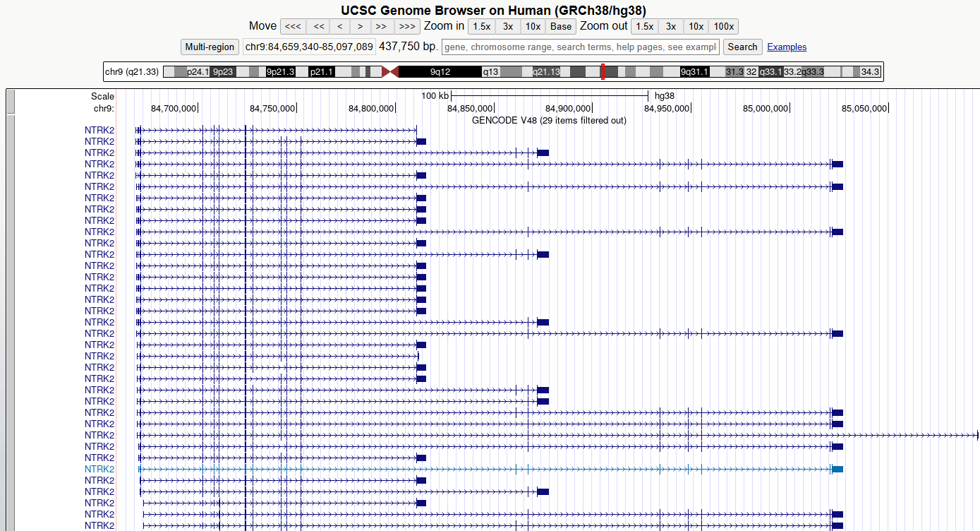The height and width of the screenshot is (531, 980).
Task: Open the Examples link
Action: coord(787,47)
